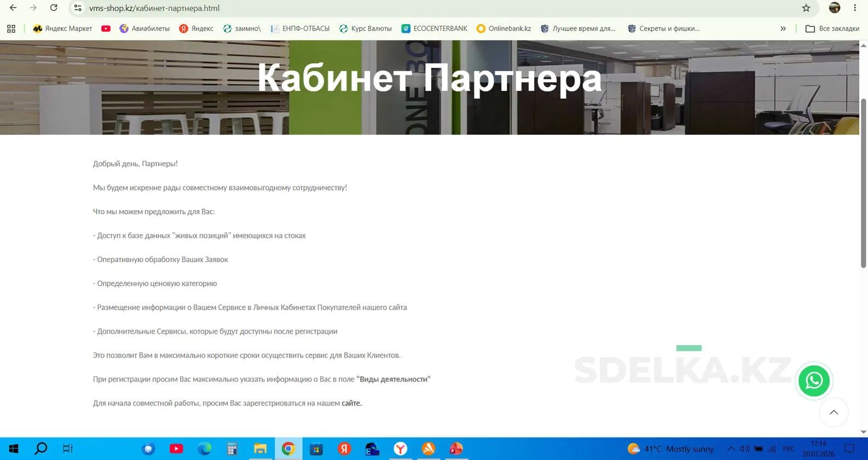Open the Chrome three-dot menu
Image resolution: width=868 pixels, height=460 pixels.
click(855, 8)
